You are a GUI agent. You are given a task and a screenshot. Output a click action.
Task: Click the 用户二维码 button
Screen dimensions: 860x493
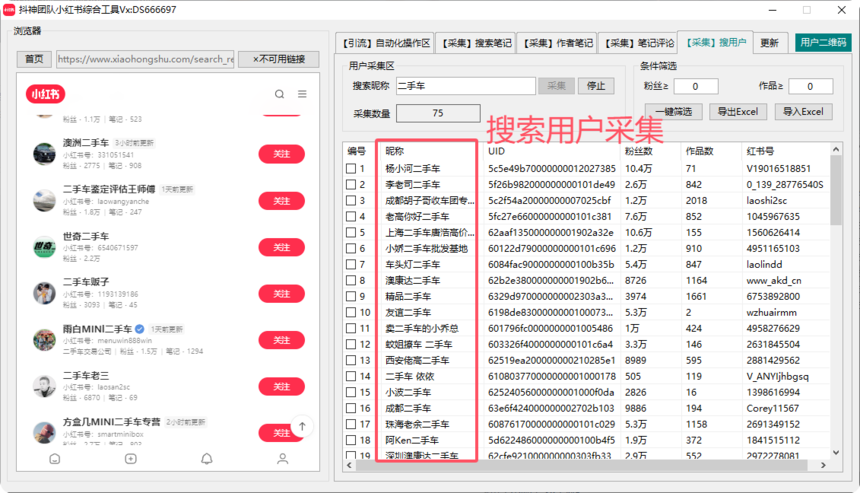(x=823, y=42)
